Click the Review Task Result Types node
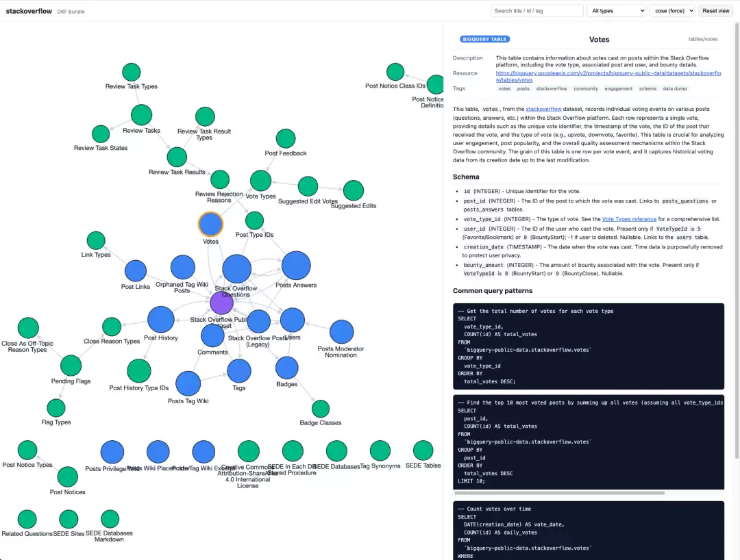This screenshot has height=560, width=740. [205, 116]
